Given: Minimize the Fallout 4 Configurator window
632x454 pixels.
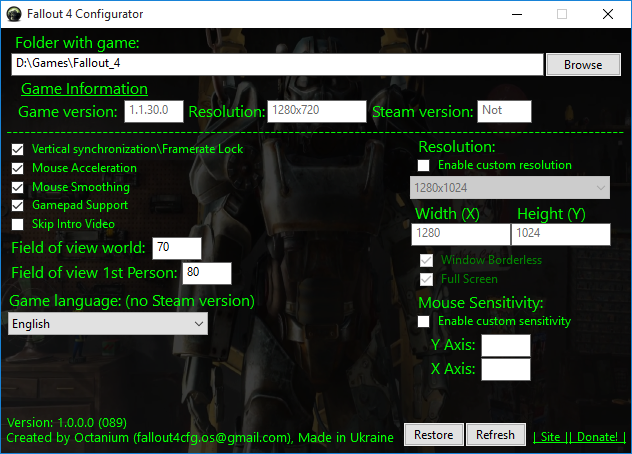Looking at the screenshot, I should [517, 14].
